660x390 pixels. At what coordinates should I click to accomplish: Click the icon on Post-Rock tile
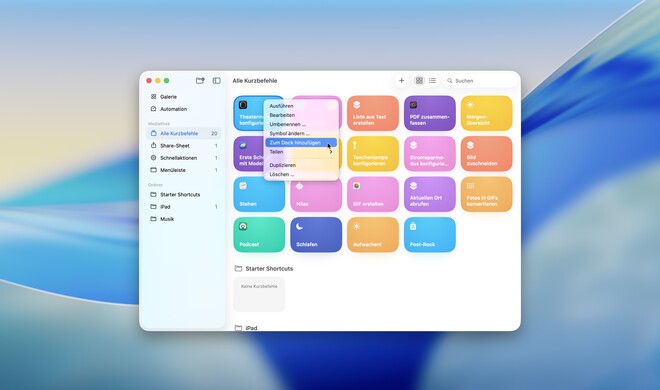(413, 226)
